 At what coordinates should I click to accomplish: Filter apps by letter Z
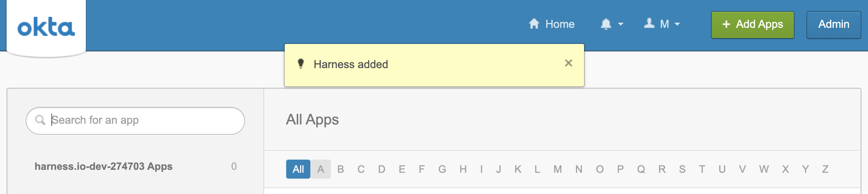tap(825, 169)
